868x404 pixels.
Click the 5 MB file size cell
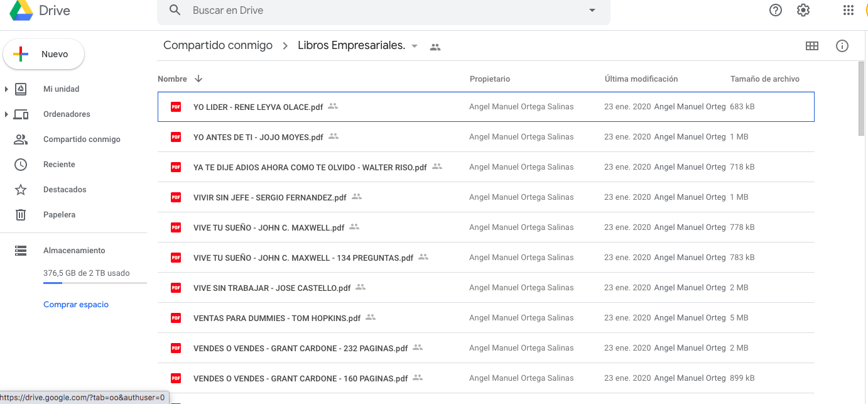(x=739, y=318)
